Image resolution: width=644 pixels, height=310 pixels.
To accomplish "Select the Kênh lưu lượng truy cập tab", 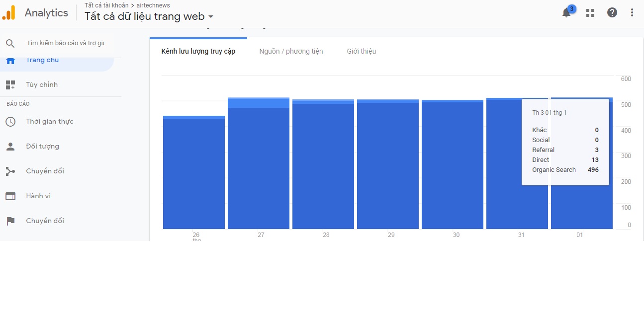I will coord(198,51).
